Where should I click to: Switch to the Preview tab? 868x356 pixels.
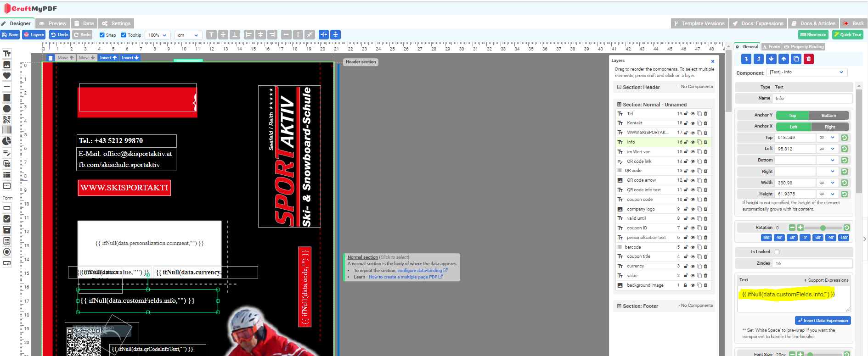click(x=53, y=23)
